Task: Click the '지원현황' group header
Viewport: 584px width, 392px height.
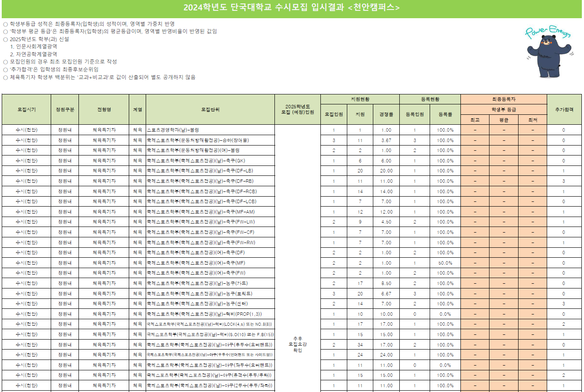Action: pos(360,99)
